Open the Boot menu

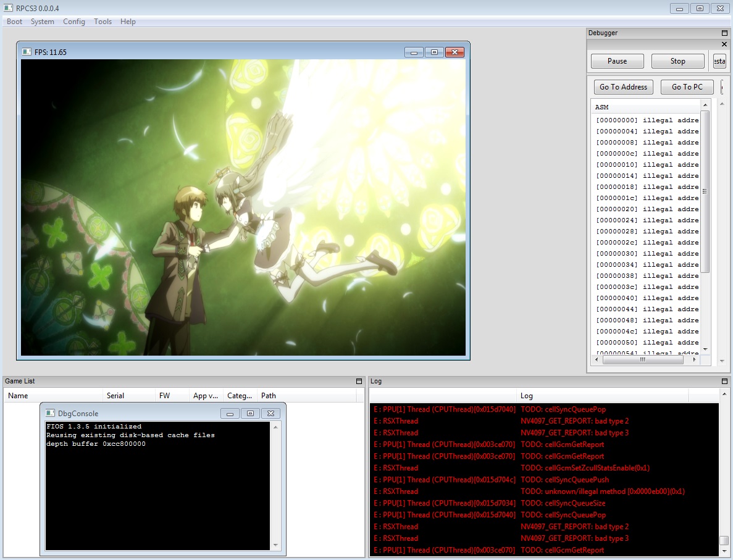click(x=14, y=22)
